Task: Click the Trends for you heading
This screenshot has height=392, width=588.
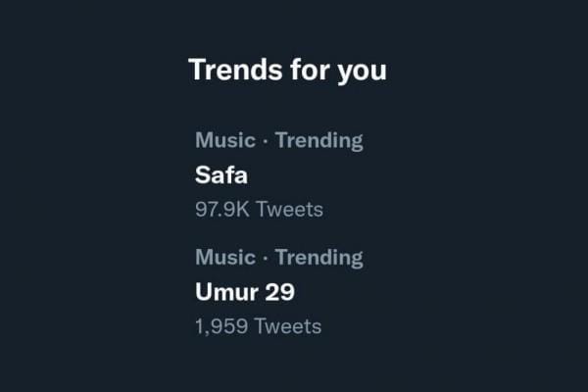Action: pos(287,71)
